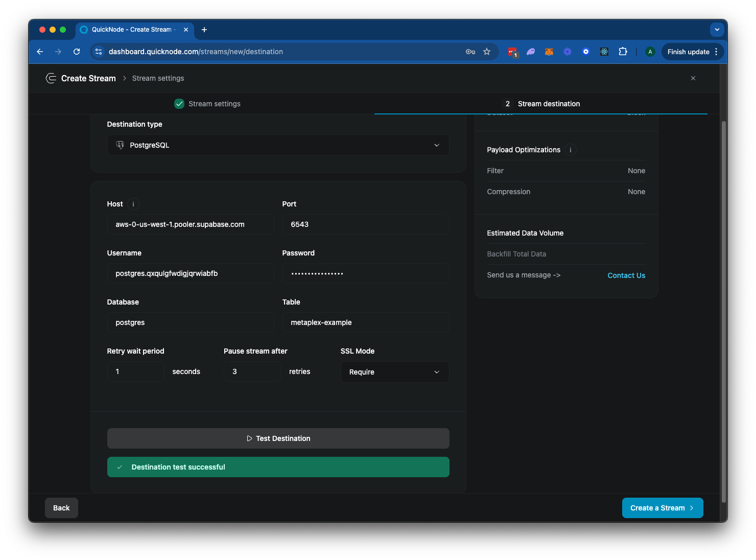
Task: Click the Host info icon
Action: 133,204
